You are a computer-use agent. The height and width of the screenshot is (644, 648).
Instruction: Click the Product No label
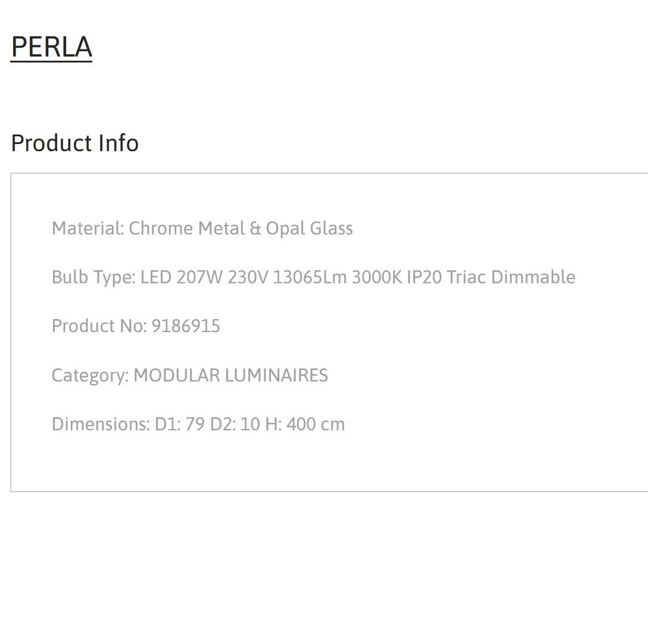coord(99,326)
